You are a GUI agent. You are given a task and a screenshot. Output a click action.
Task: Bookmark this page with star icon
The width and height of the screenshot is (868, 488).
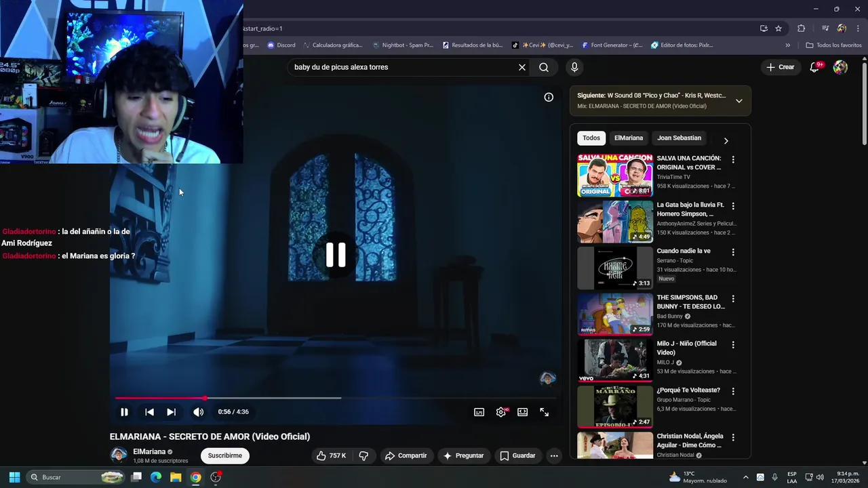pos(778,28)
